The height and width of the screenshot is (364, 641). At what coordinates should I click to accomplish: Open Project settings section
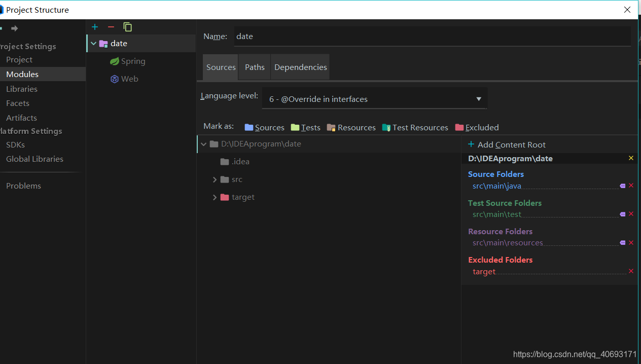point(19,59)
